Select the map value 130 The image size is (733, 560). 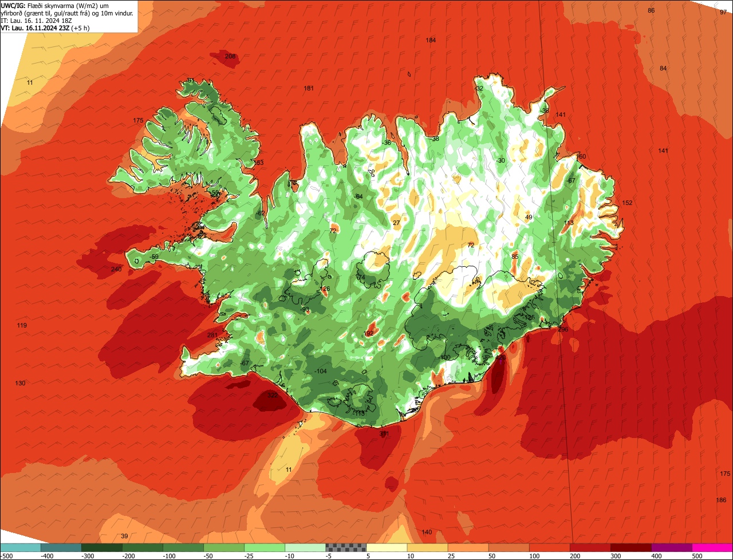20,383
